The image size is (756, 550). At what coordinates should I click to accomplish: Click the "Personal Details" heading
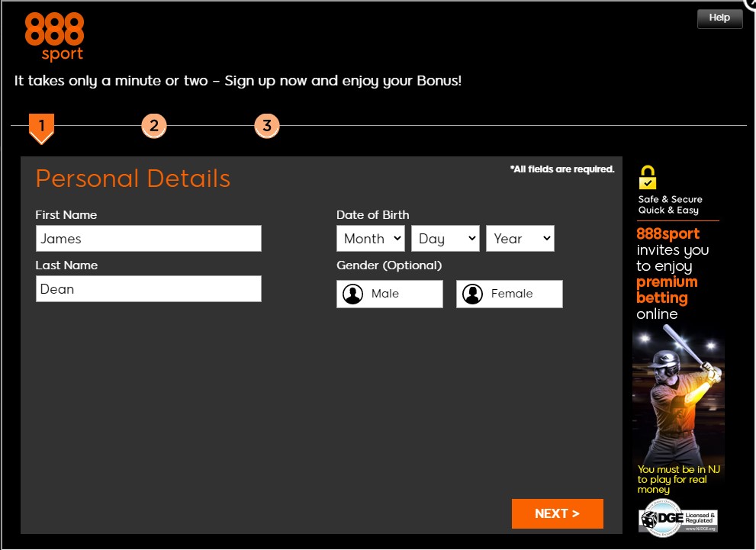[x=133, y=179]
